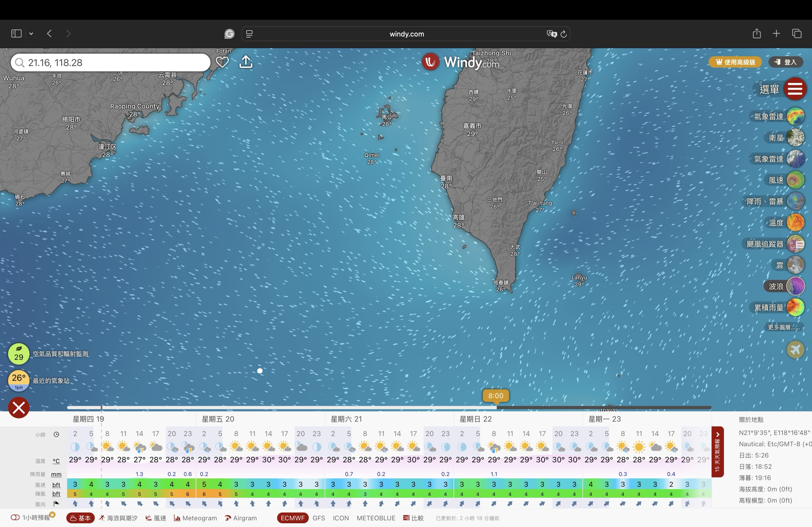
Task: Select the ECMWF model
Action: tap(292, 518)
